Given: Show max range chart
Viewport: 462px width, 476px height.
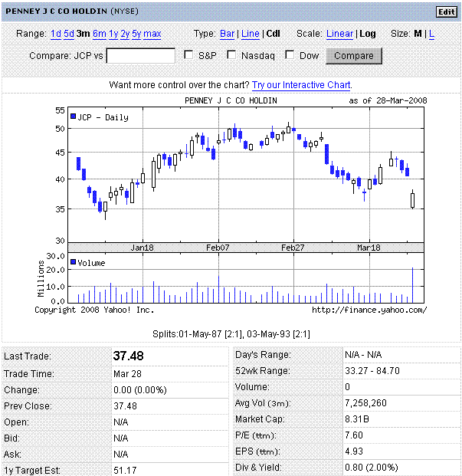Looking at the screenshot, I should tap(152, 34).
